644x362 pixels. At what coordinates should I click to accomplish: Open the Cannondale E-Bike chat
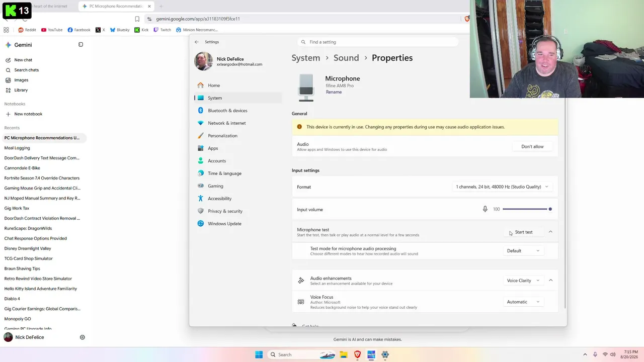pos(22,168)
